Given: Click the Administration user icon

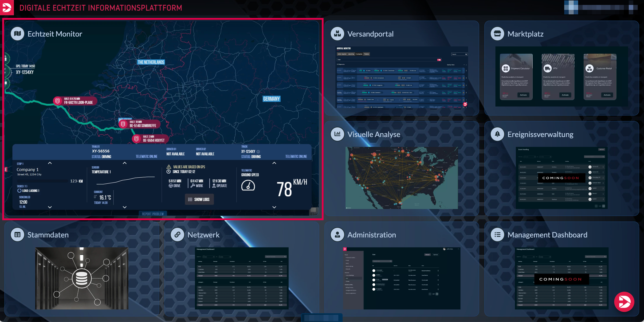Looking at the screenshot, I should click(337, 234).
